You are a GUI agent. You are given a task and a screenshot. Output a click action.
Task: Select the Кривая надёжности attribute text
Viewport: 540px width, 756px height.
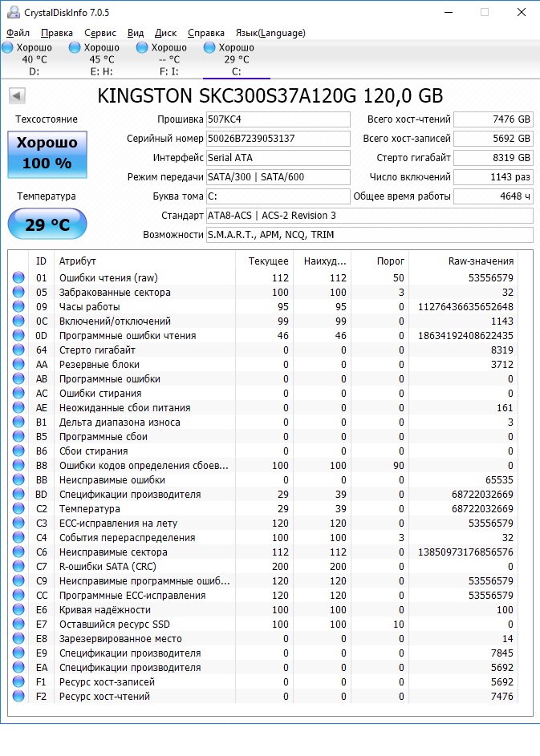click(105, 610)
